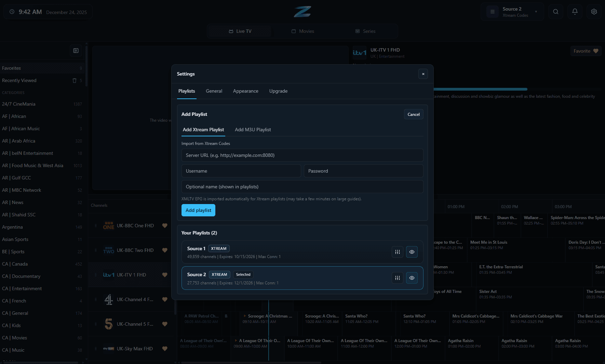Open the settings gear icon
Viewport: 605px width, 364px height.
(594, 11)
